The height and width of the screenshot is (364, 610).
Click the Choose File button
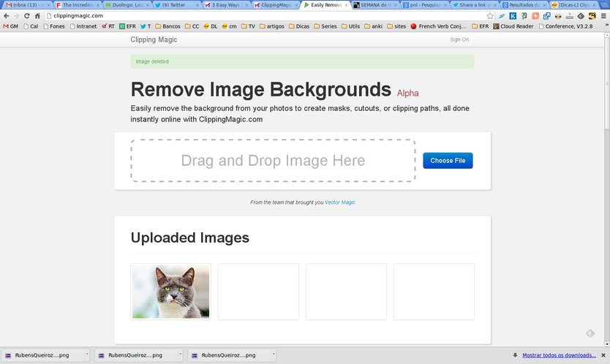click(x=448, y=161)
